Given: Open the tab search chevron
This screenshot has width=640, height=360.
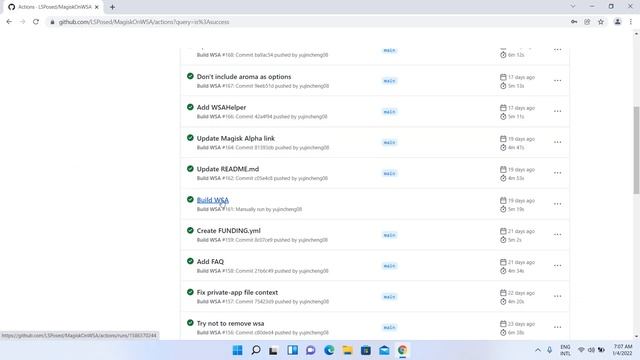Looking at the screenshot, I should (573, 6).
